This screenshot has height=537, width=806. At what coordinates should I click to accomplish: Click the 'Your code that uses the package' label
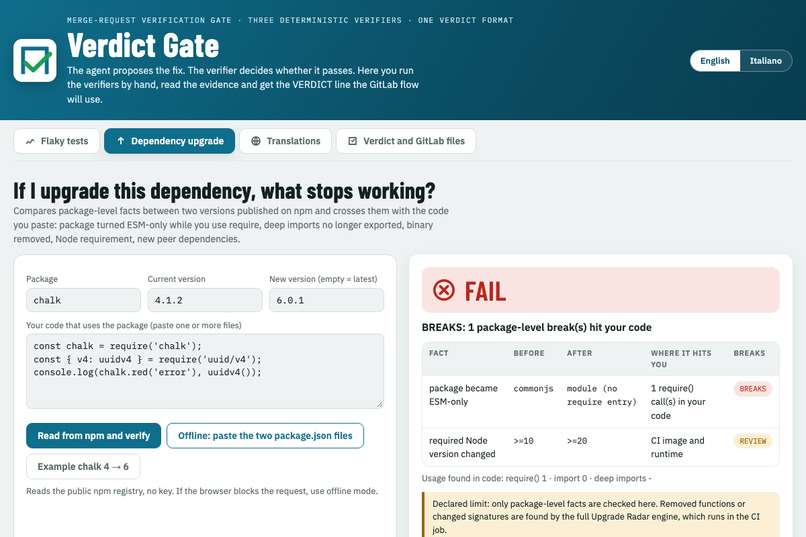coord(134,325)
